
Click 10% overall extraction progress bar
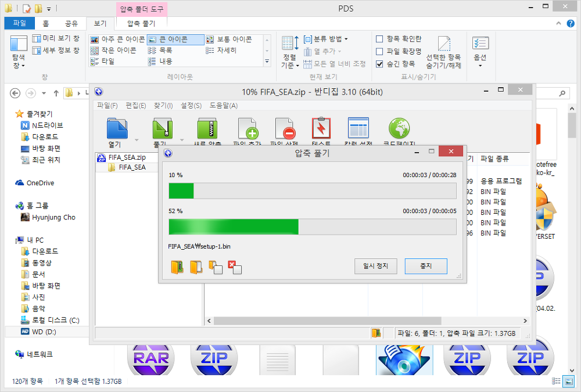pos(313,191)
